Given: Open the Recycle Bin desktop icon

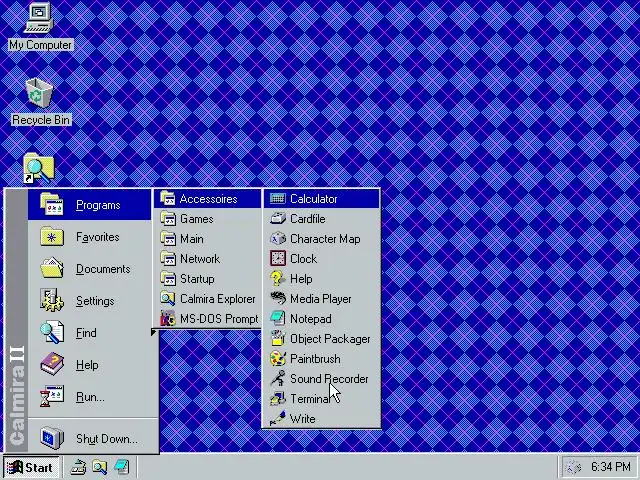Looking at the screenshot, I should point(40,102).
